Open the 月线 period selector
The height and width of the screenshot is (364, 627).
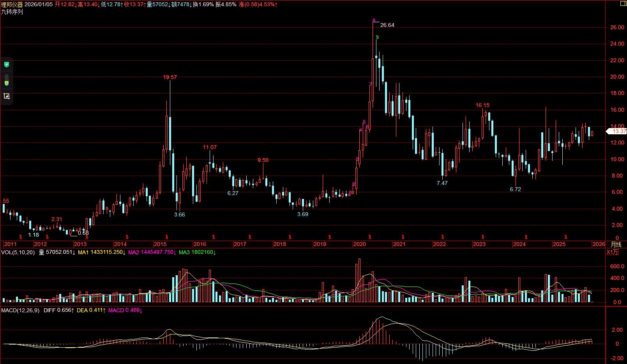616,244
